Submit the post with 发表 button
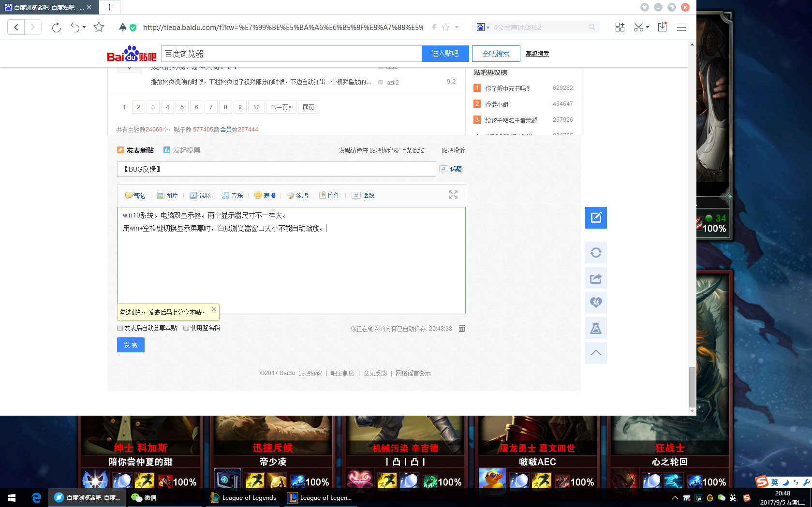812x507 pixels. [131, 345]
